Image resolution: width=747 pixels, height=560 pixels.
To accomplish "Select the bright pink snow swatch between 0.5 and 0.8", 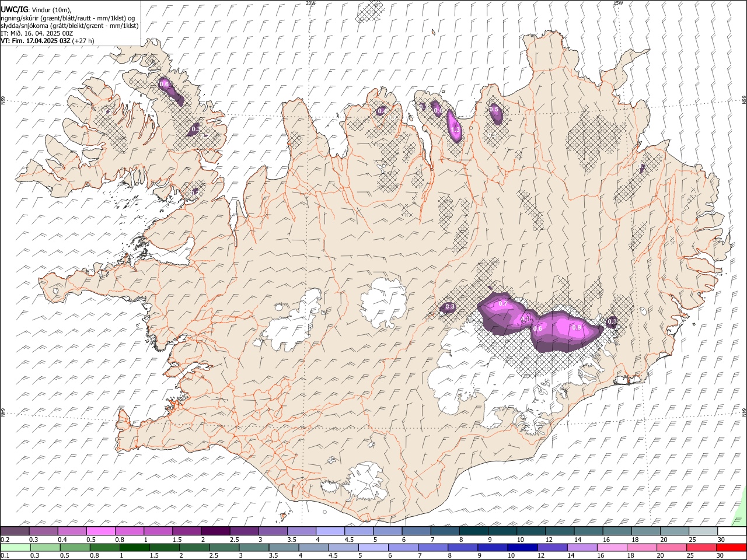I will point(101,531).
